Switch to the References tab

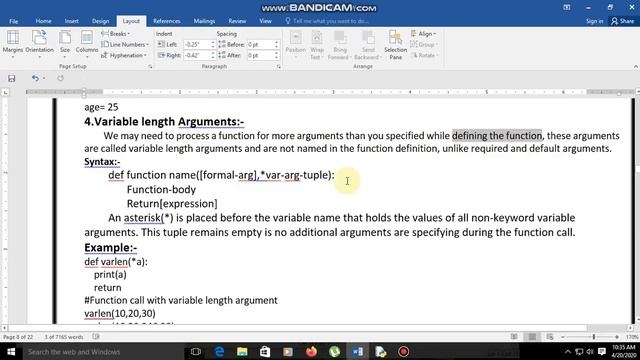point(167,21)
